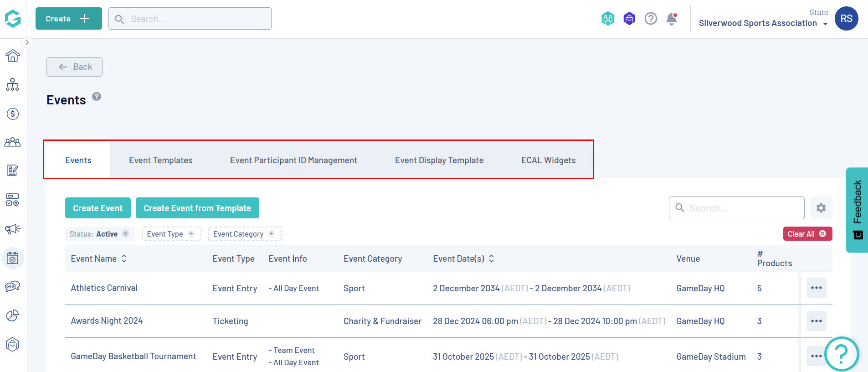Image resolution: width=868 pixels, height=372 pixels.
Task: Focus the global Search field in header
Action: (190, 19)
